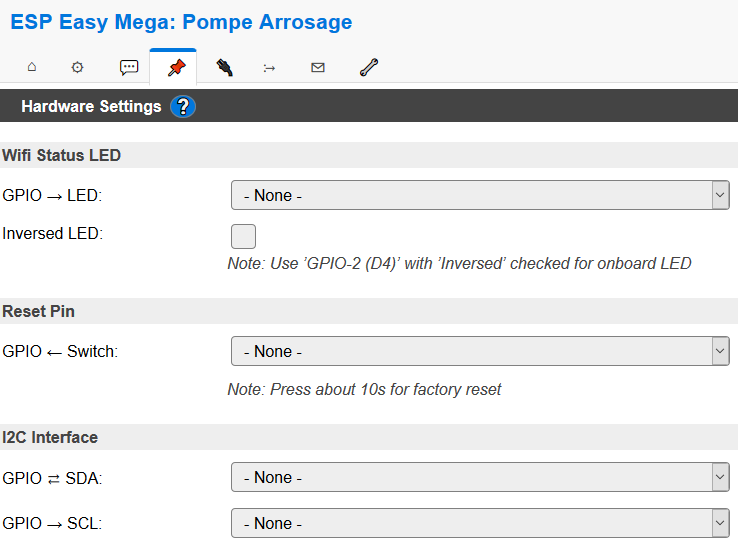Open the Main home tab

31,67
